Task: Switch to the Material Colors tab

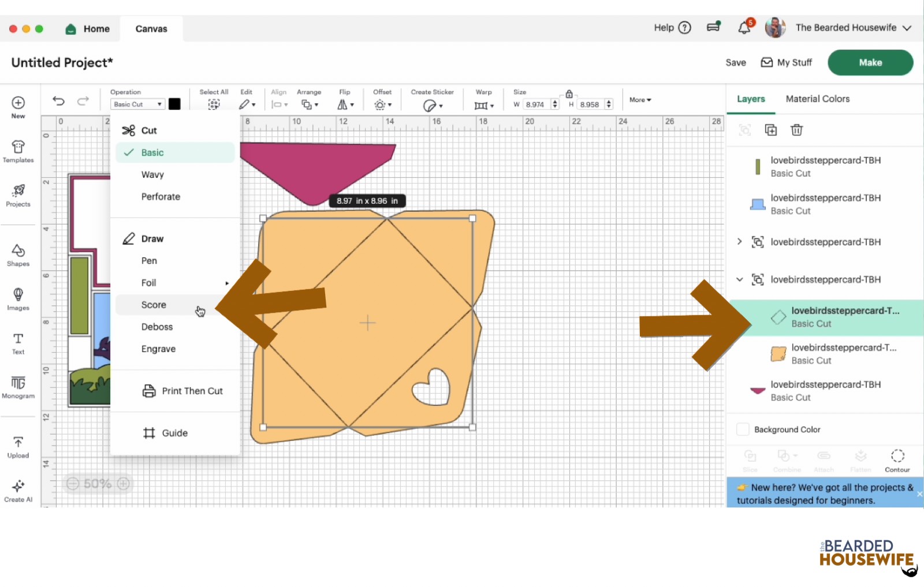Action: point(817,99)
